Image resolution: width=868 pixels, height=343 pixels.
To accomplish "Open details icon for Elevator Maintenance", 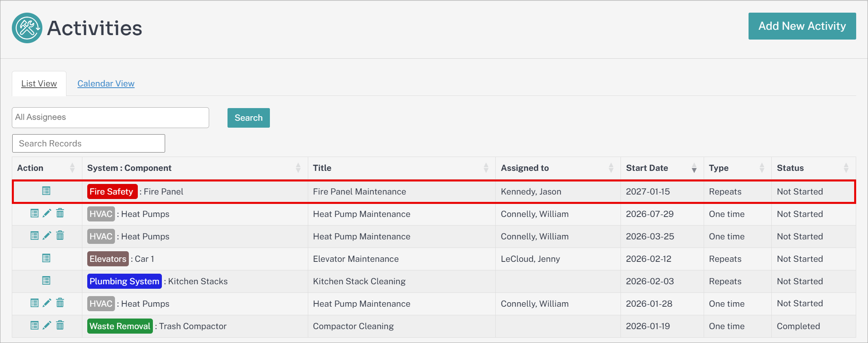I will [46, 258].
